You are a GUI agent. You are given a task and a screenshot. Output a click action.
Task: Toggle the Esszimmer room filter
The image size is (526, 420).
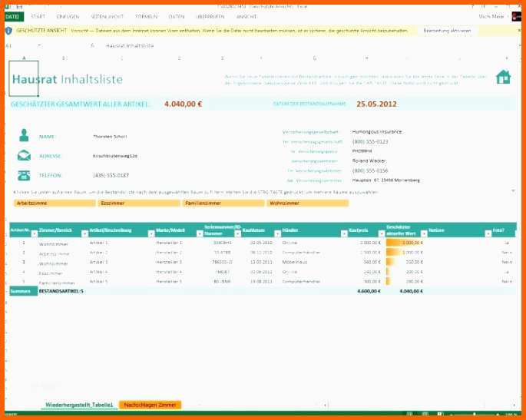point(138,203)
